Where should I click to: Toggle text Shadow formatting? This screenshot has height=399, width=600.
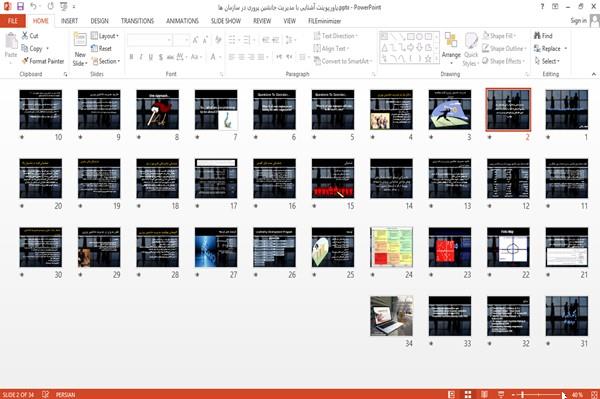tap(161, 57)
